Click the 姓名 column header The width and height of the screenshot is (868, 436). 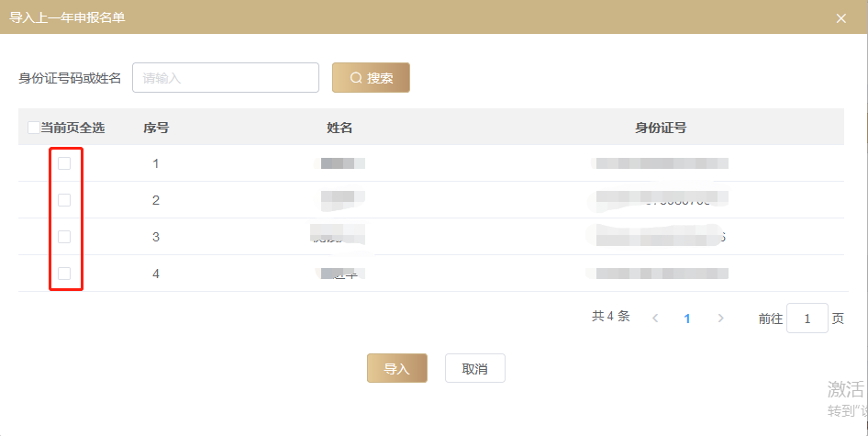click(339, 128)
